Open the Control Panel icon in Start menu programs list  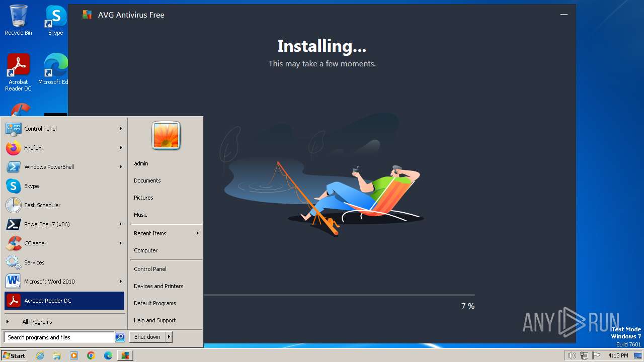pos(13,129)
